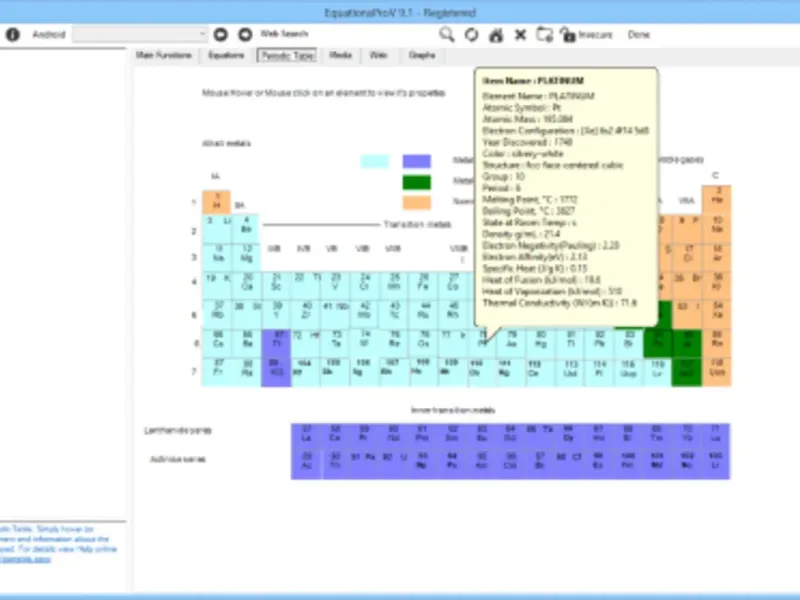Click the light cyan legend swatch
The width and height of the screenshot is (800, 600).
point(374,161)
